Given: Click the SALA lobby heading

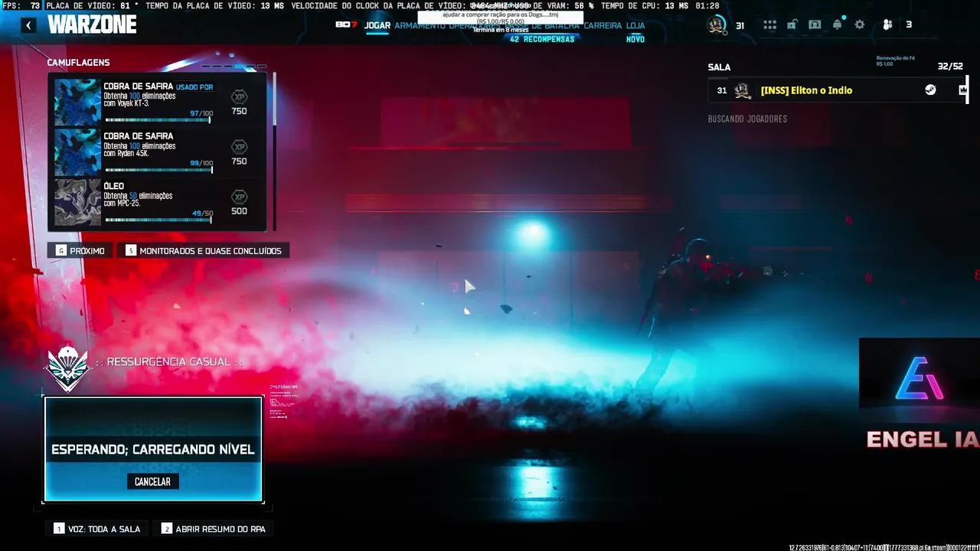Looking at the screenshot, I should pos(719,67).
